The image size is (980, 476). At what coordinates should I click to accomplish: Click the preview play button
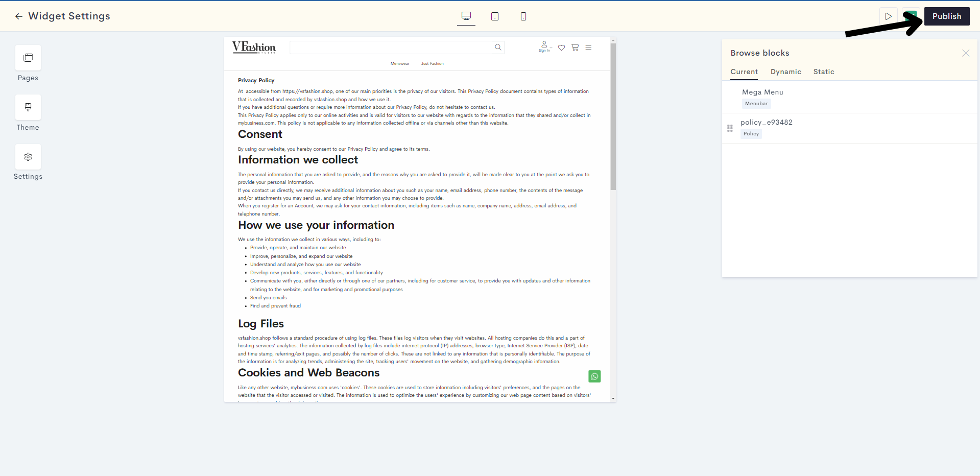point(889,16)
